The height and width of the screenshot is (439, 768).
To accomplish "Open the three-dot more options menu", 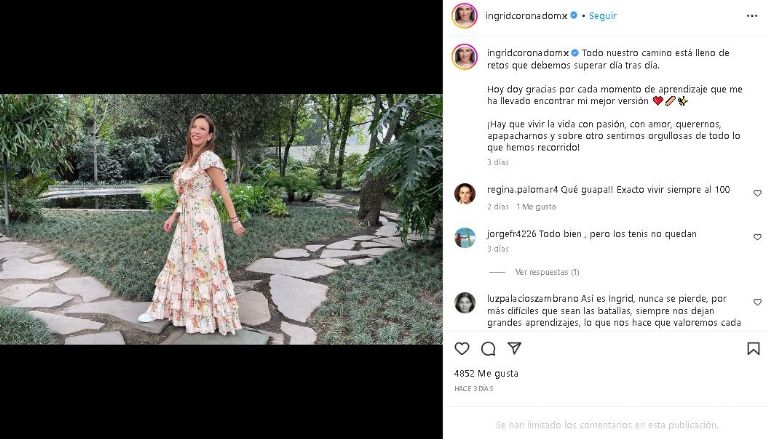I will 752,16.
